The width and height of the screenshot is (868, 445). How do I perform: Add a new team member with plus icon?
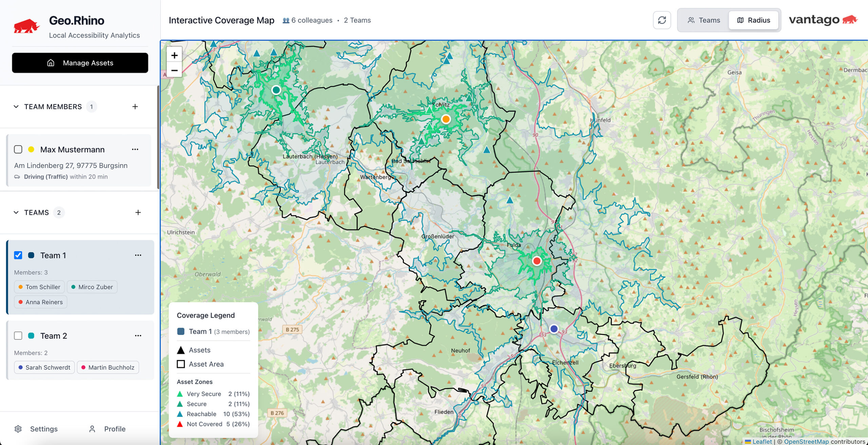(x=135, y=107)
